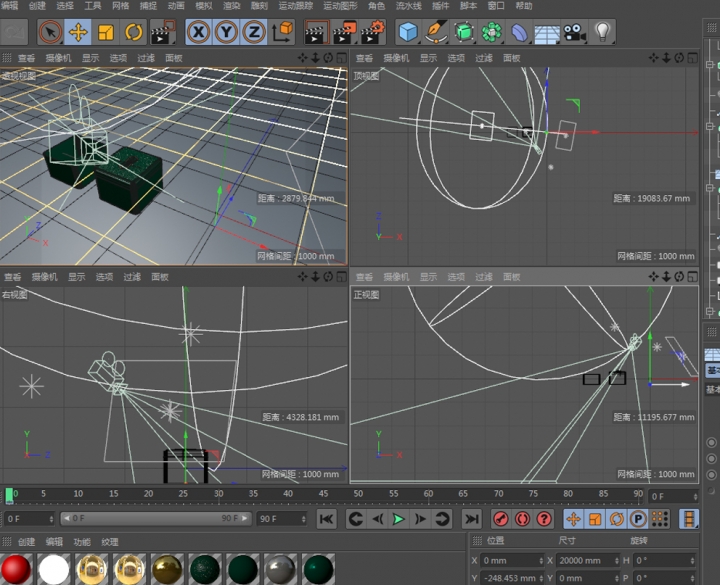Click the Pen spline tool icon

(436, 32)
